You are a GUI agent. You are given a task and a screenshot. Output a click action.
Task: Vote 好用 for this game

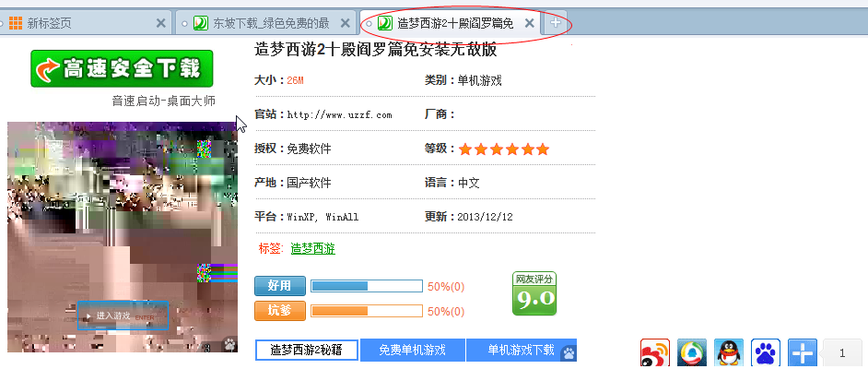(x=279, y=286)
